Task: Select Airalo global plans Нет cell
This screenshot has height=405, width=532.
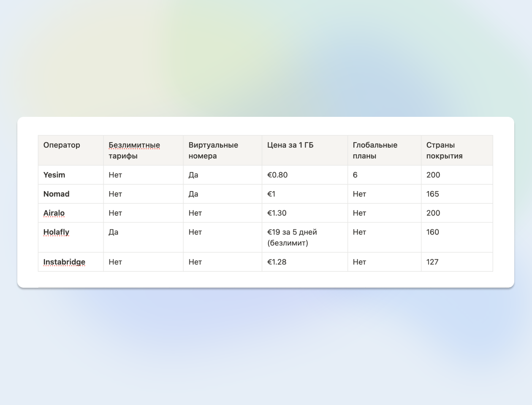Action: tap(385, 213)
